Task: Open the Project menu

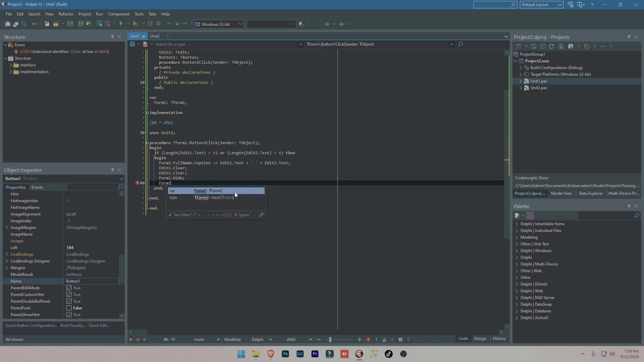Action: tap(85, 14)
